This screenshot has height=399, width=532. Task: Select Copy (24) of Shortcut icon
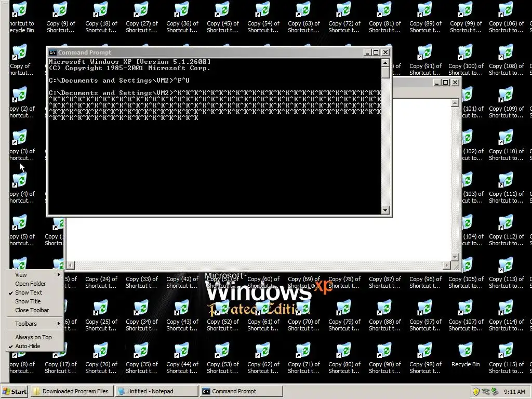(x=101, y=282)
